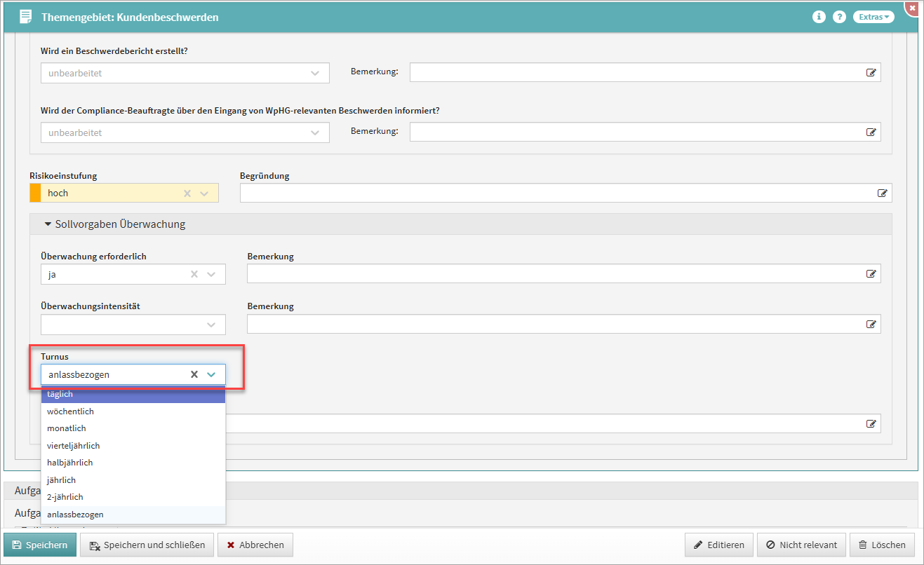Select 'wöchentlich' from Turnus list
The width and height of the screenshot is (924, 565).
tap(70, 411)
